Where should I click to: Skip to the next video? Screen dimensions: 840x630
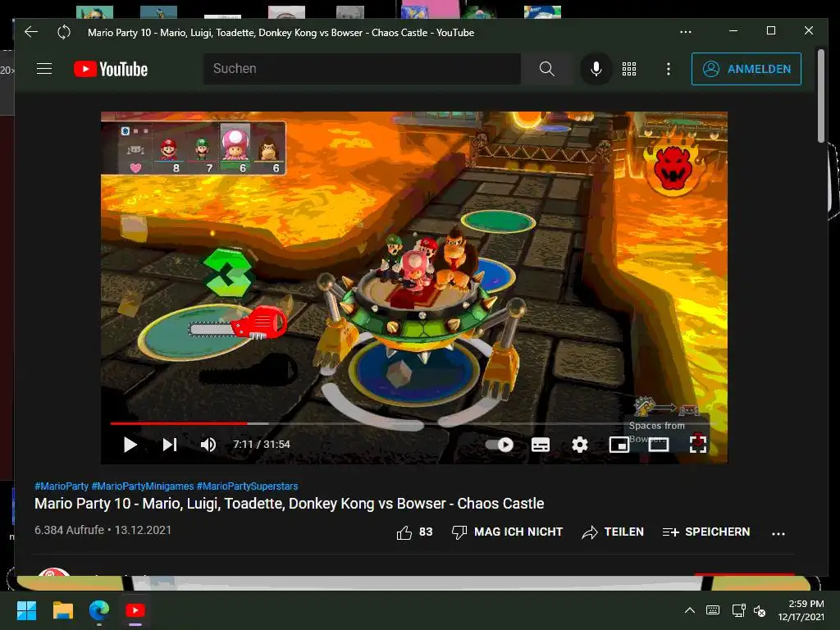(170, 445)
